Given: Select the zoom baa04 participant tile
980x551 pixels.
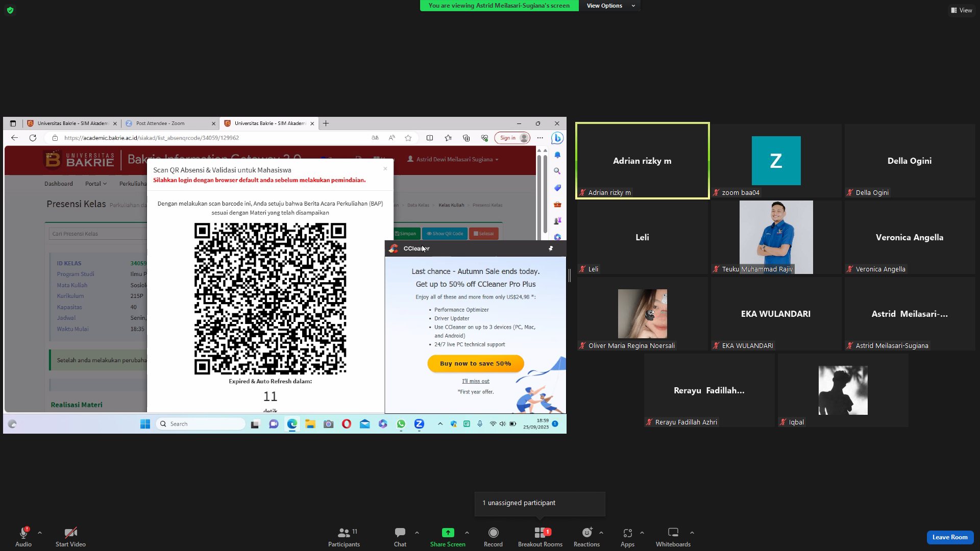Looking at the screenshot, I should click(x=776, y=161).
